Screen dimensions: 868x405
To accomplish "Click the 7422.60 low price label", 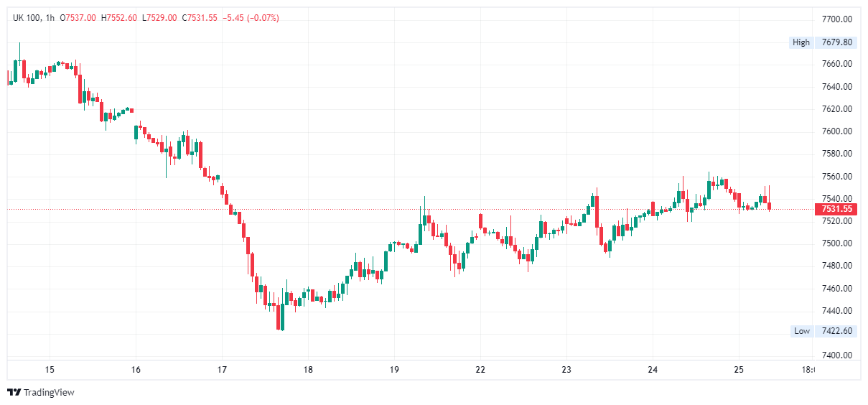I will [837, 331].
